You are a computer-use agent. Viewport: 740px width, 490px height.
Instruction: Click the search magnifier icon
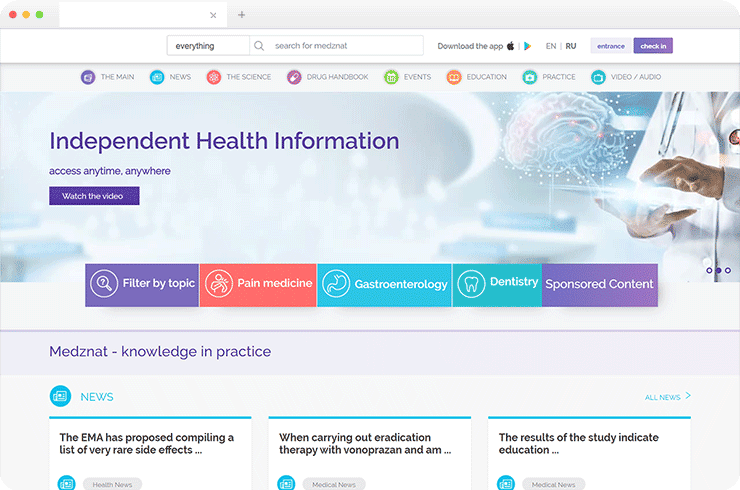coord(259,46)
